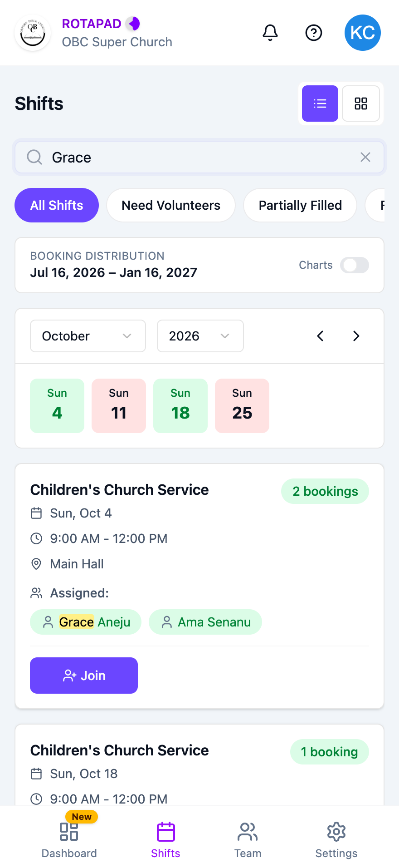Select Sun 11 date tile
Viewport: 399px width, 868px height.
click(119, 406)
